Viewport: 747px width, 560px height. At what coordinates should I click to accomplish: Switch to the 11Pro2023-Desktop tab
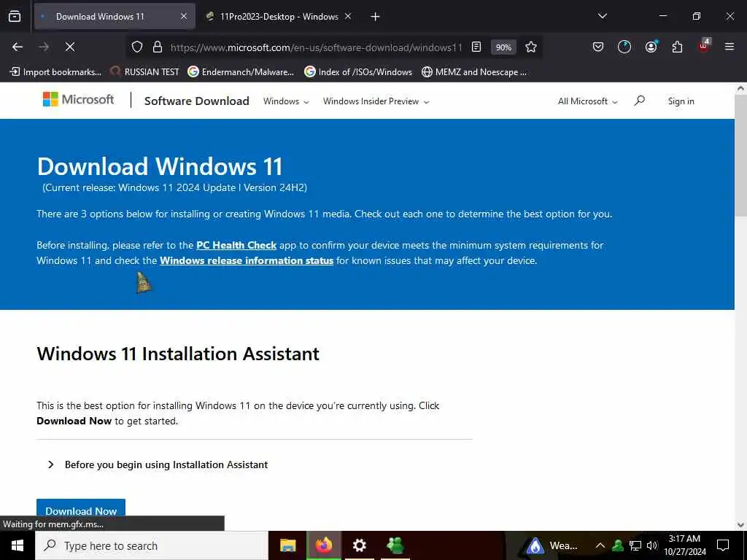(279, 17)
